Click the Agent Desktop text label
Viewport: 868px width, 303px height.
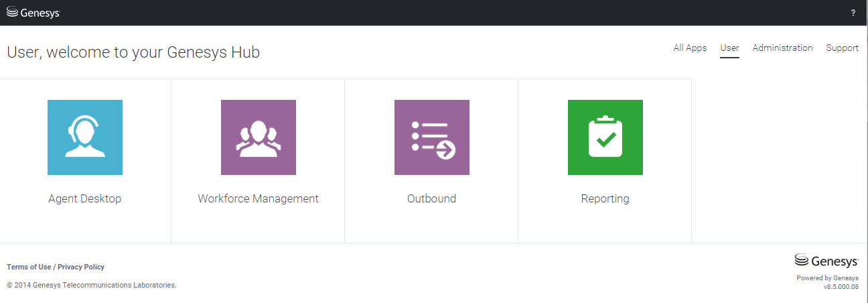85,199
